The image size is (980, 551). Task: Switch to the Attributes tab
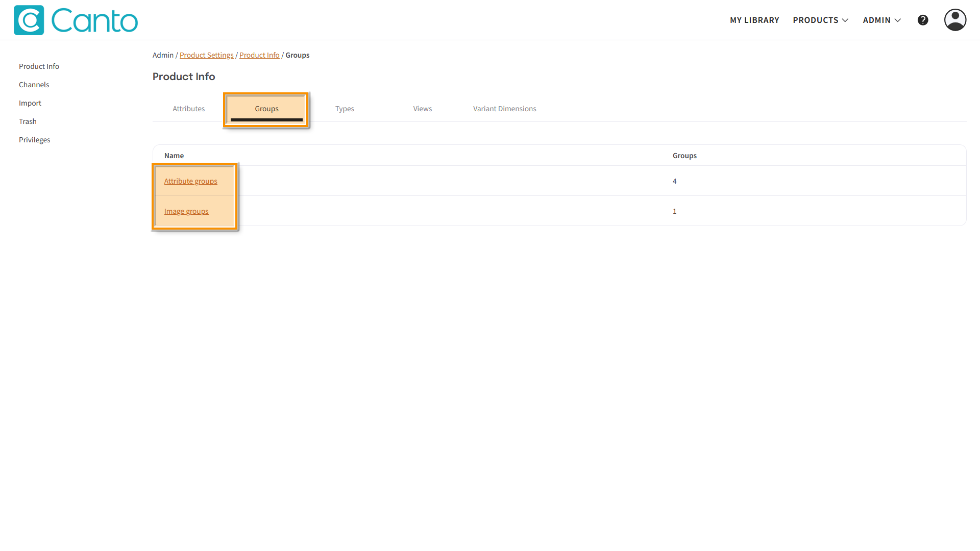(x=189, y=109)
